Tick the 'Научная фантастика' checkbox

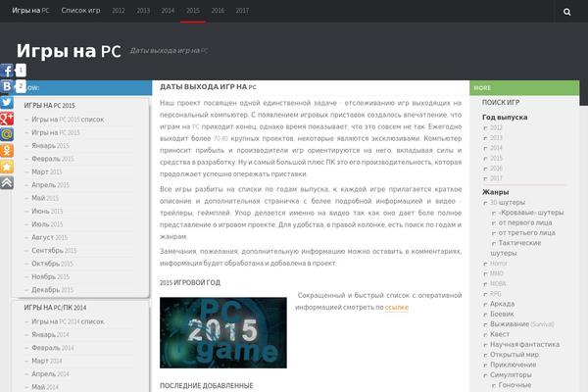point(485,345)
